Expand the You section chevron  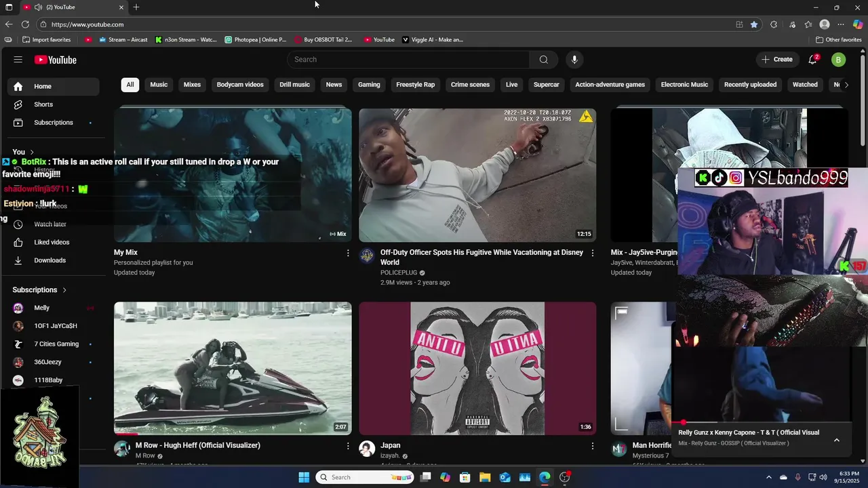click(32, 152)
